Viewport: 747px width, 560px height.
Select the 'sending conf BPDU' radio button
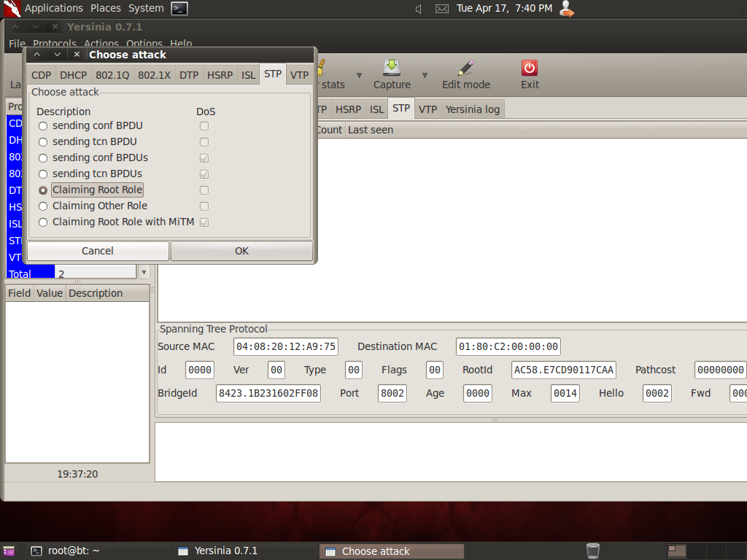[43, 126]
